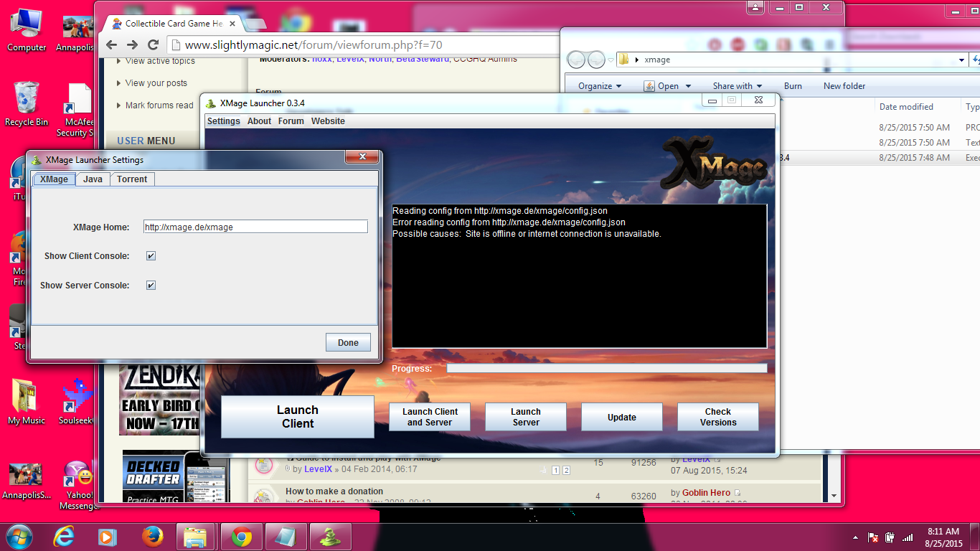Launch Internet Explorer from the taskbar
The image size is (980, 551).
pyautogui.click(x=64, y=536)
